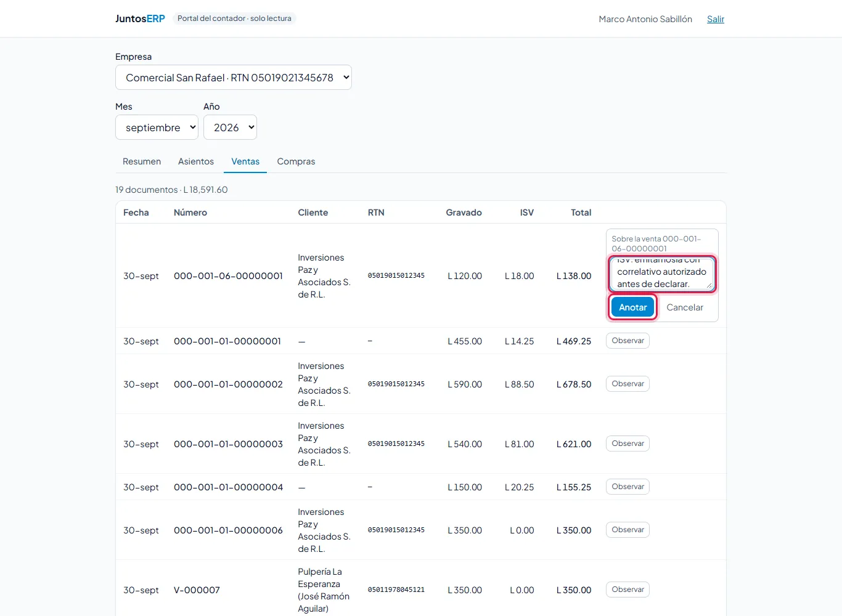Click the ISV amount L 88.50
The width and height of the screenshot is (842, 616).
point(520,384)
